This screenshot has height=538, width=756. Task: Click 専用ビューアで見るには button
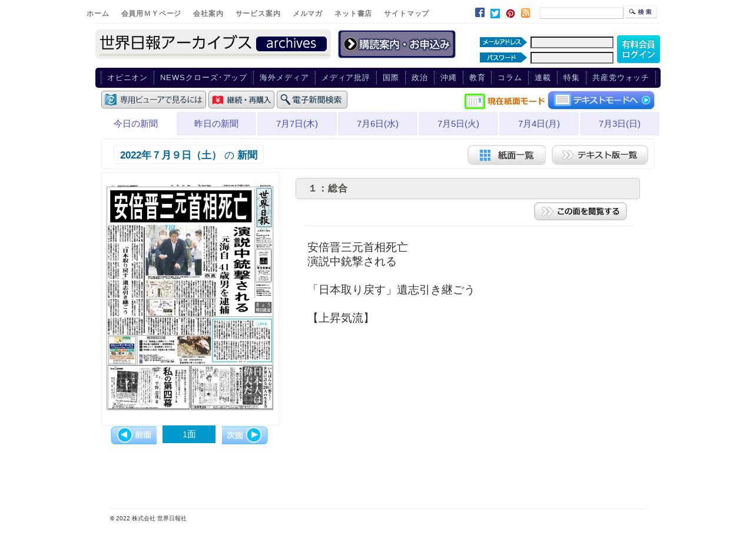(x=154, y=100)
